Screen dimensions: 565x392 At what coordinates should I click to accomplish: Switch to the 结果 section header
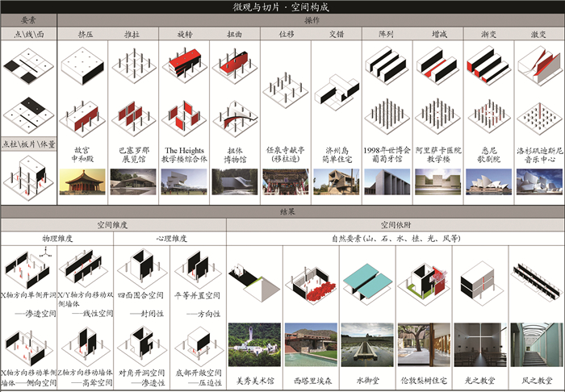(282, 211)
